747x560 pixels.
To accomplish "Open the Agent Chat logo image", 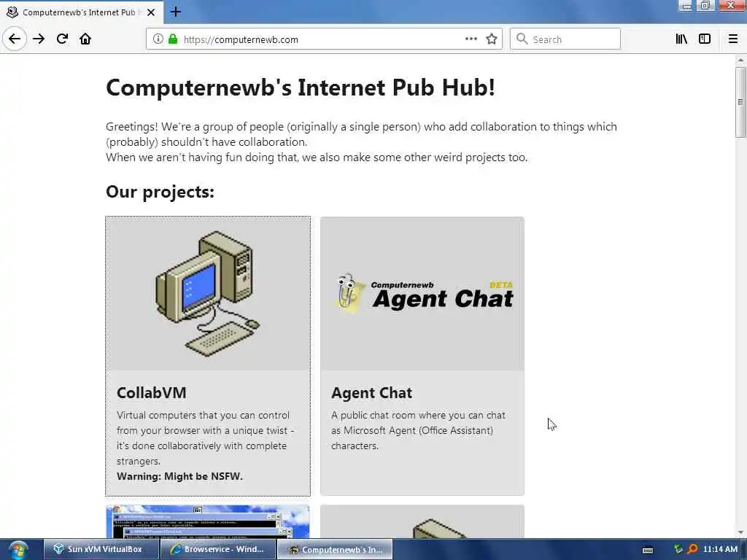I will [422, 294].
